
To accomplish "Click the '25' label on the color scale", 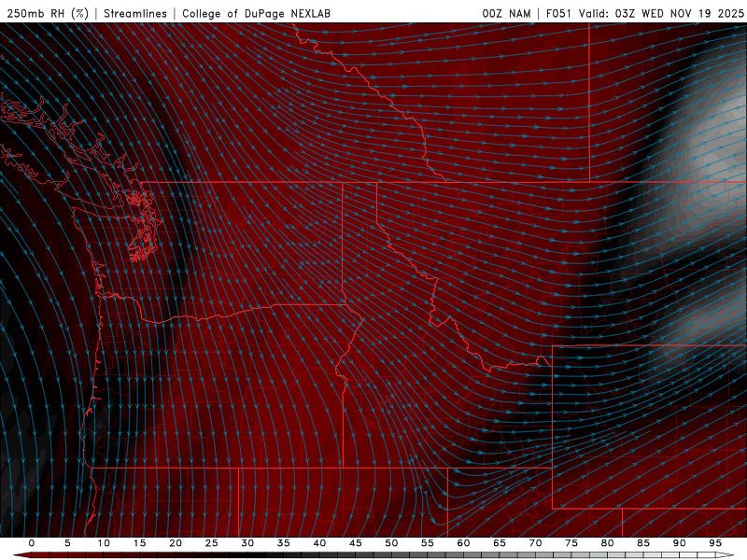I will point(211,543).
